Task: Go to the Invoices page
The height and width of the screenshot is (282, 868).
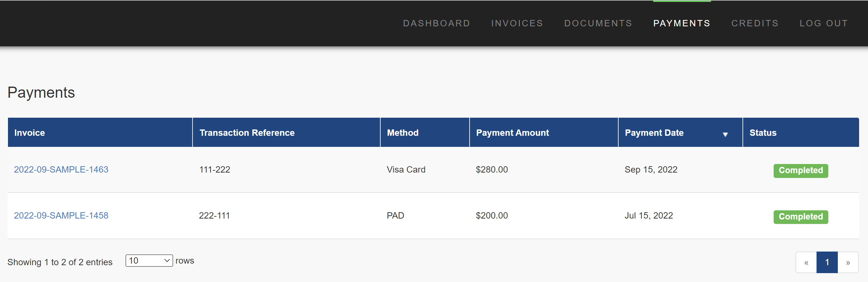Action: tap(517, 23)
